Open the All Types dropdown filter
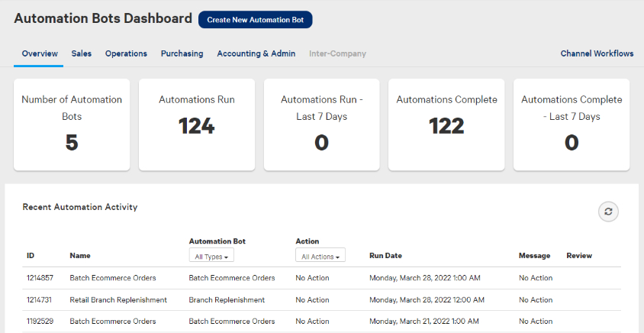 (211, 257)
